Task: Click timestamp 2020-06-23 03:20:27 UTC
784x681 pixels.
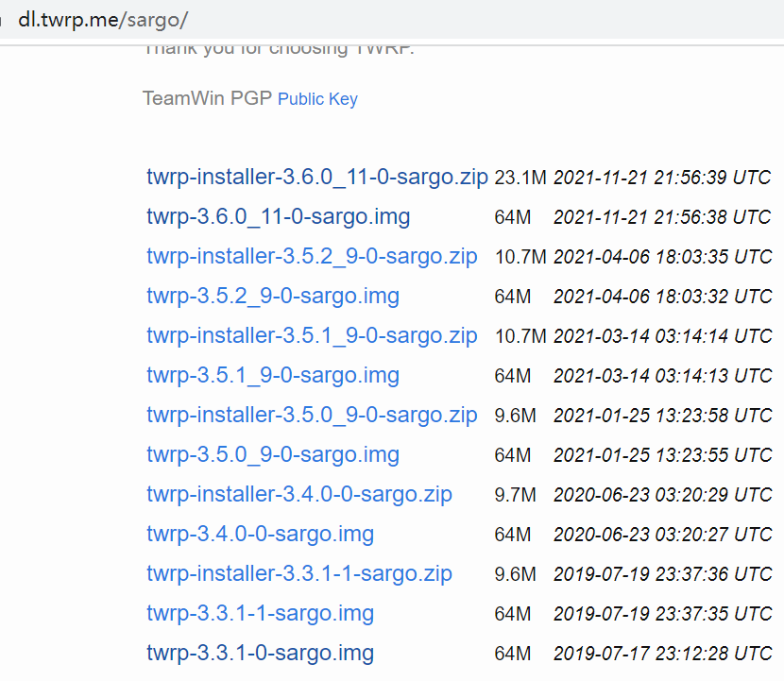Action: click(662, 535)
